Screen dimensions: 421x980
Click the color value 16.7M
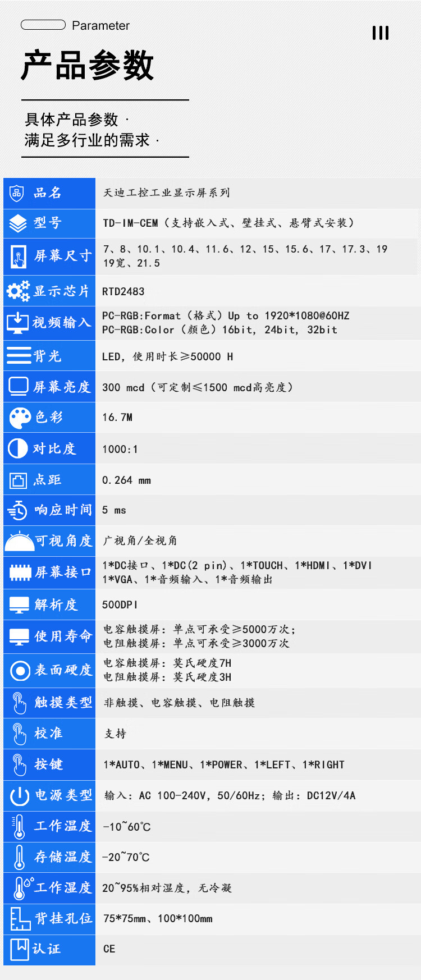117,418
